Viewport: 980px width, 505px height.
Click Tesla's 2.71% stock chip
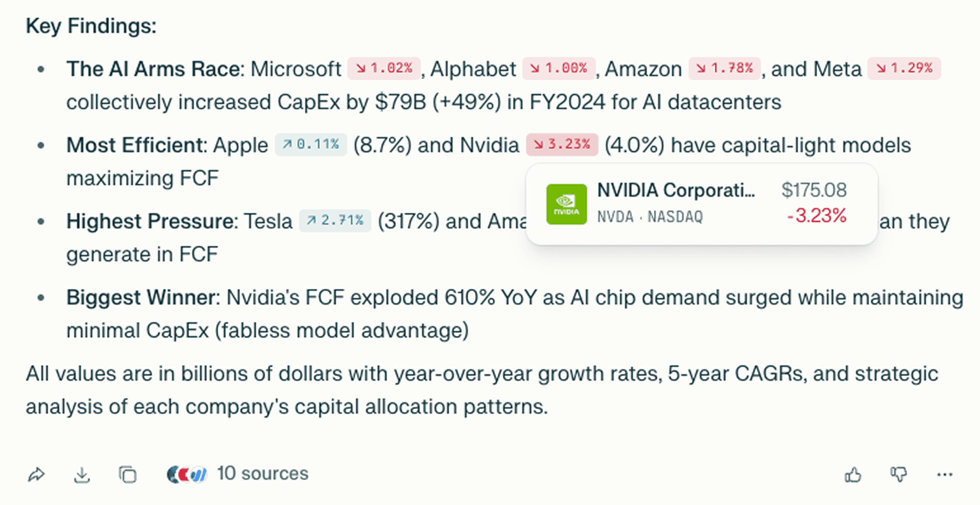[x=335, y=221]
